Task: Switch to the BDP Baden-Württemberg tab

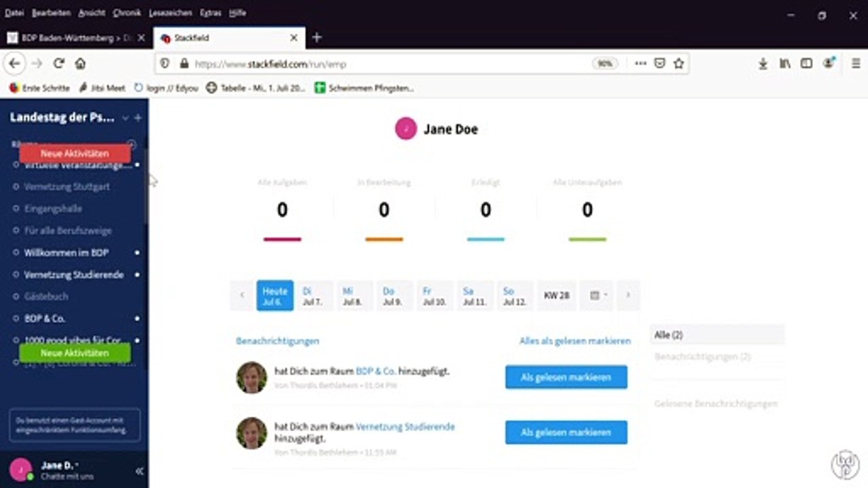Action: (76, 38)
